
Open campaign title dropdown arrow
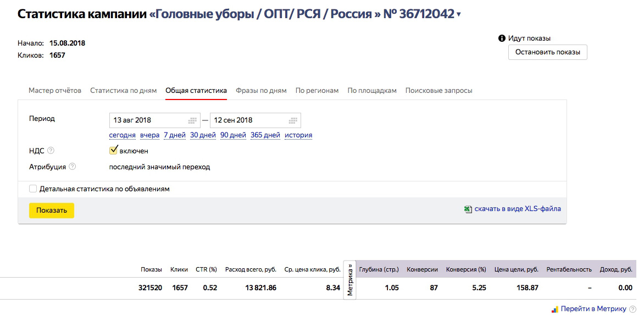[x=459, y=15]
